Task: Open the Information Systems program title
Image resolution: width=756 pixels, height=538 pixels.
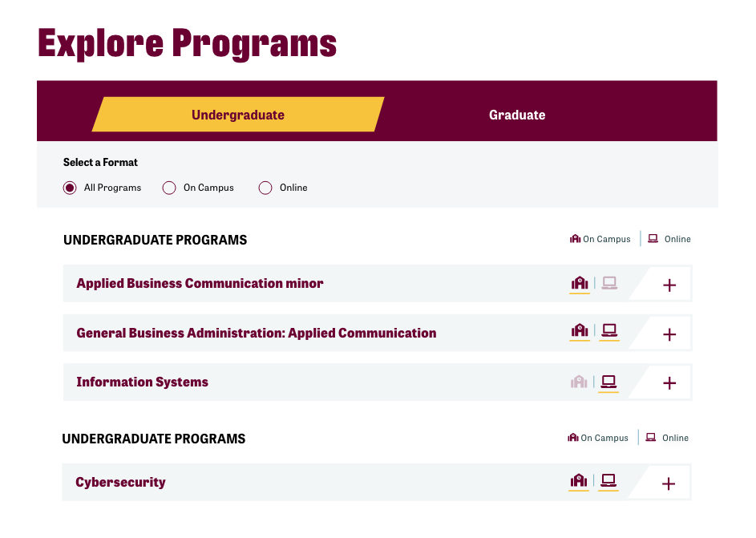Action: [142, 382]
